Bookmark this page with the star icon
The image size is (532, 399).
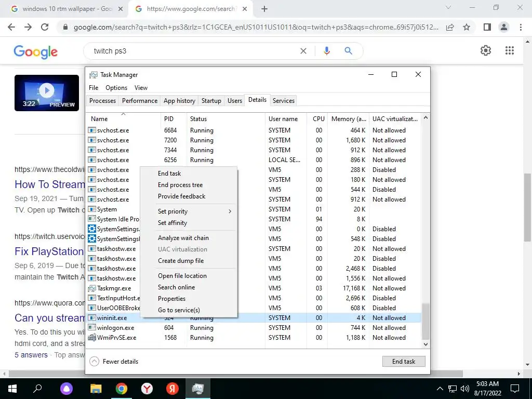point(467,27)
